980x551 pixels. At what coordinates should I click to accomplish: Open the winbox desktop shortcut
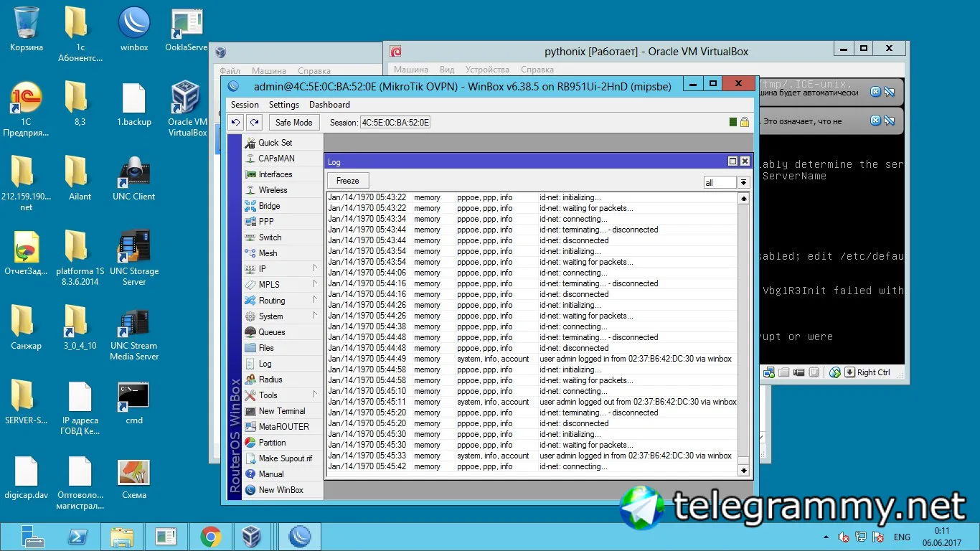134,29
